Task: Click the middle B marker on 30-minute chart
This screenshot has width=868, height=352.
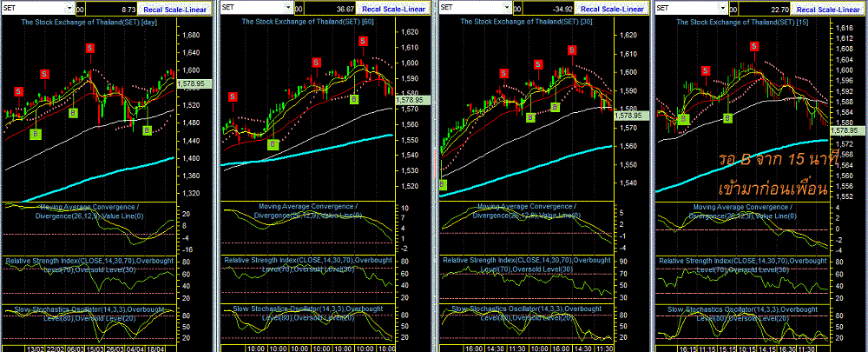Action: pos(530,117)
